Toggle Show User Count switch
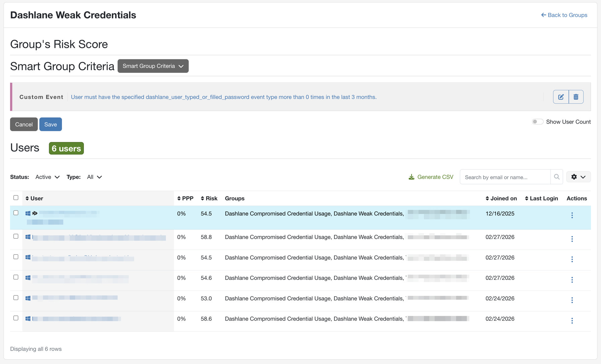The height and width of the screenshot is (364, 601). coord(537,122)
